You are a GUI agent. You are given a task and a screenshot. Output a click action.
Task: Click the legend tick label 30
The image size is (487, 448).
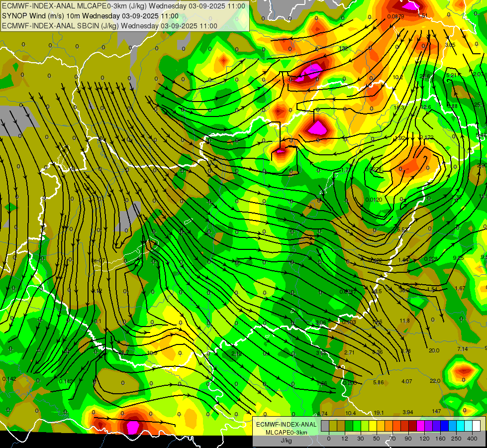(361, 439)
